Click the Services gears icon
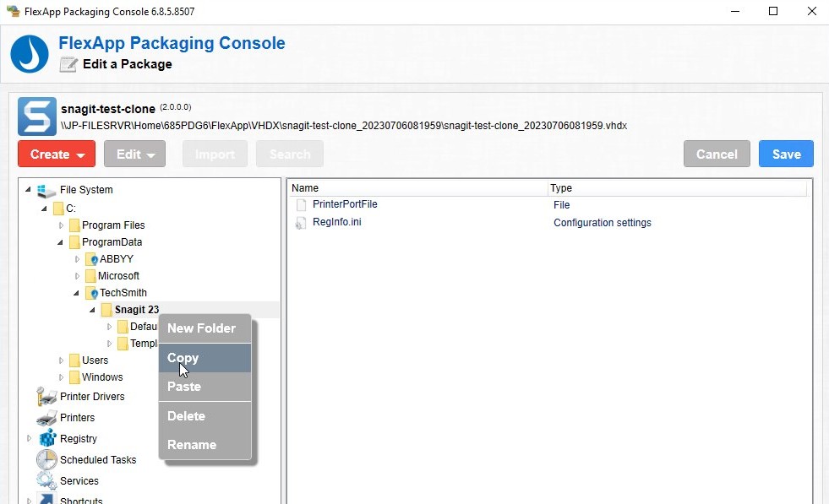The image size is (829, 504). (46, 480)
